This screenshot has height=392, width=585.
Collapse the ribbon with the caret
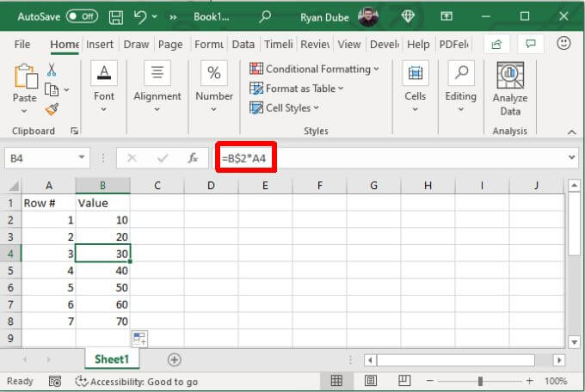[x=571, y=132]
